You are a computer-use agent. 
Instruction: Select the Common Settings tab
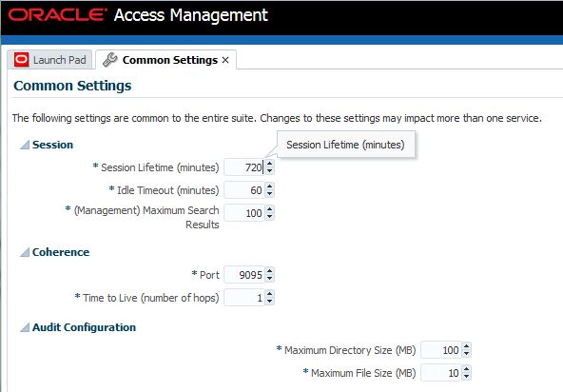pyautogui.click(x=165, y=60)
